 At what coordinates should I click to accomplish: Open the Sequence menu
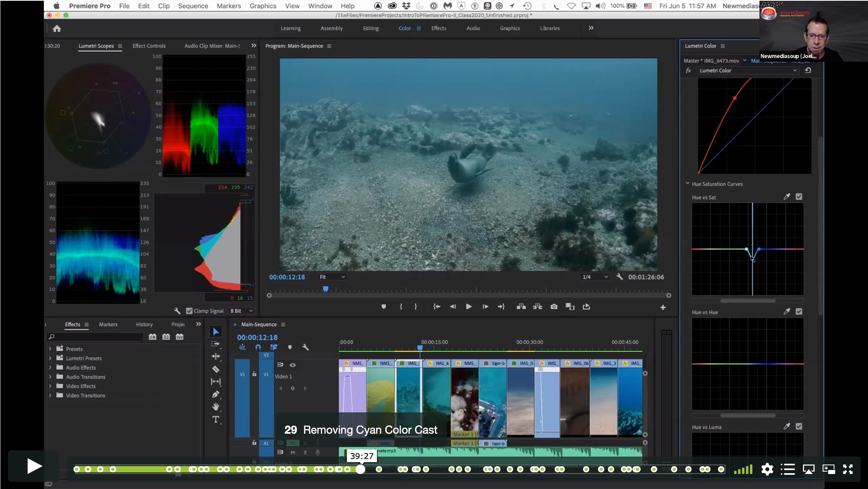point(193,6)
